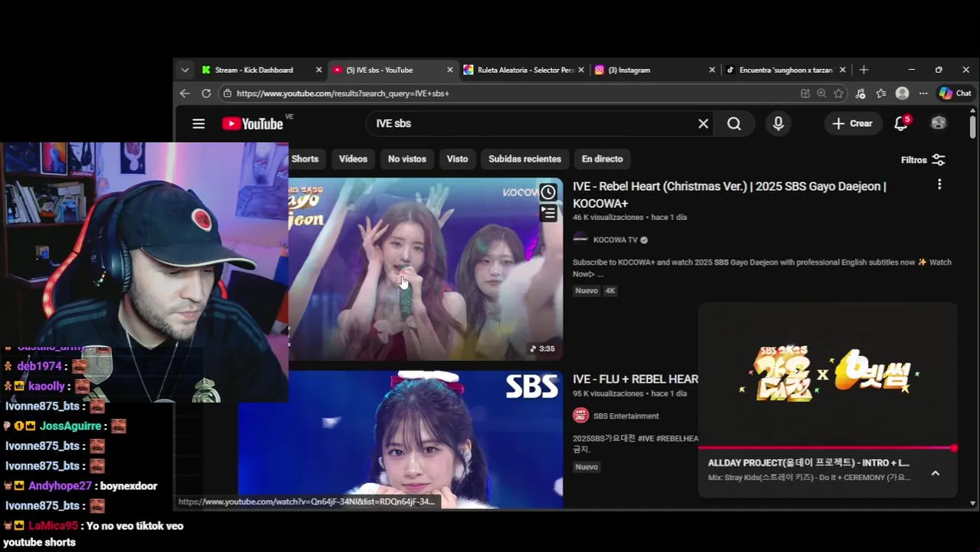Go to the YouTube home logo
The image size is (980, 552).
coord(253,123)
